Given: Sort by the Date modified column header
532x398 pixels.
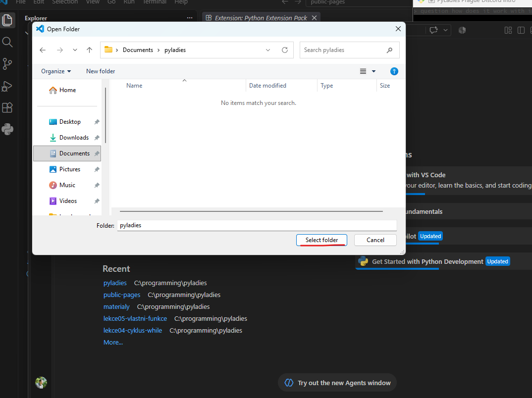Looking at the screenshot, I should click(281, 86).
